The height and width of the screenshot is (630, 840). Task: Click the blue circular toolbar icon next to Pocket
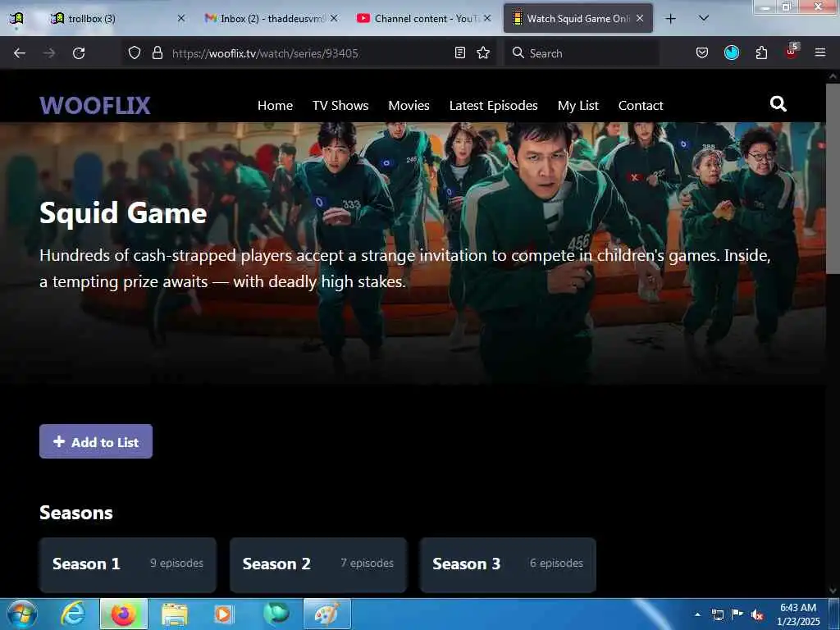(x=731, y=52)
